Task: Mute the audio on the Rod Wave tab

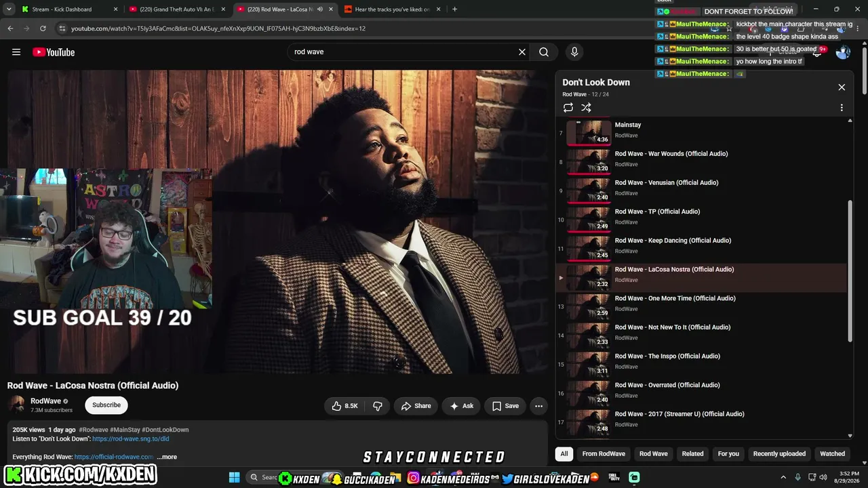Action: point(320,9)
